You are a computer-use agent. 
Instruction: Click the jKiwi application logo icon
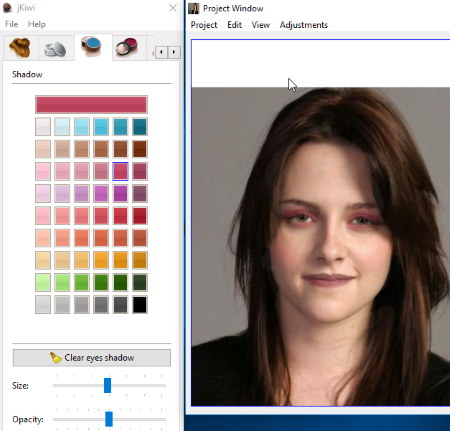[x=7, y=8]
